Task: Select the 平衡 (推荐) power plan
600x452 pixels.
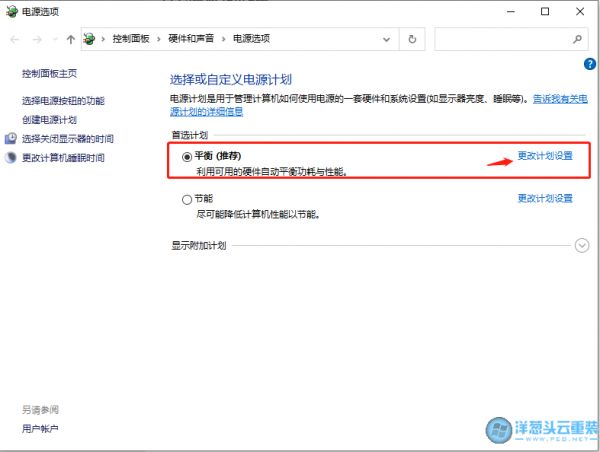Action: (187, 157)
